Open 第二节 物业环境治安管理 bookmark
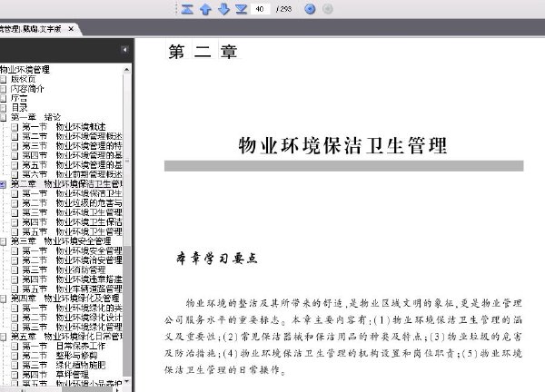This screenshot has height=392, width=545. [x=73, y=260]
